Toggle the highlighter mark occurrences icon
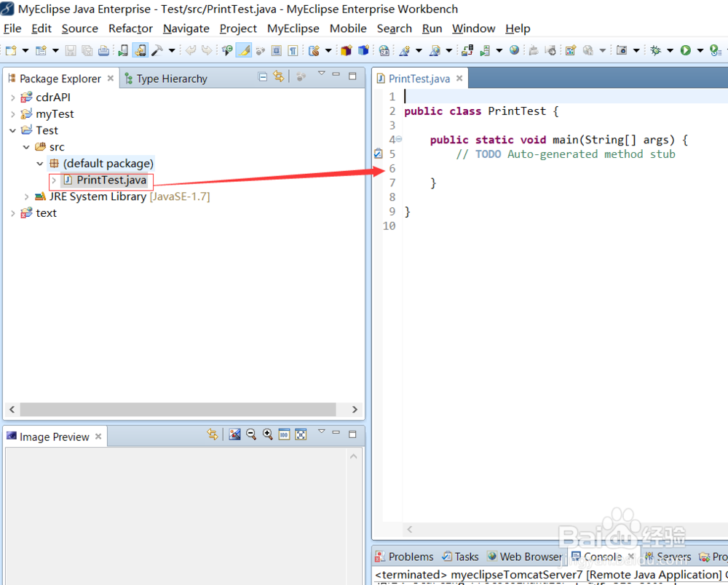The width and height of the screenshot is (728, 585). pos(244,50)
